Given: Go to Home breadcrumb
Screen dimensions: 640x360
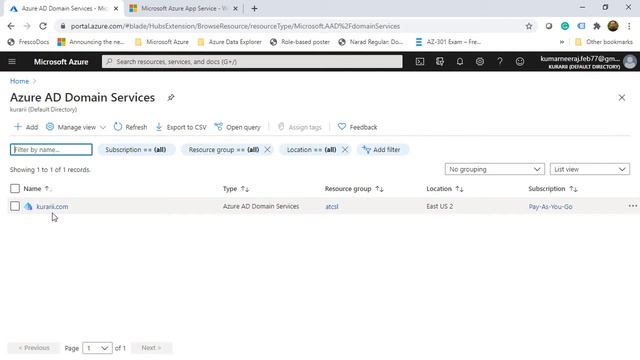Looking at the screenshot, I should point(19,81).
